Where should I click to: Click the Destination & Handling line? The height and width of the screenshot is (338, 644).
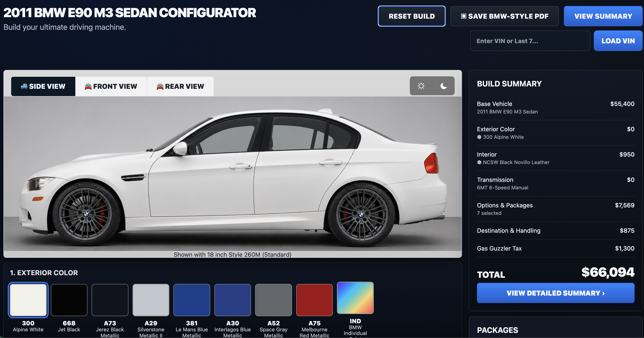(556, 231)
